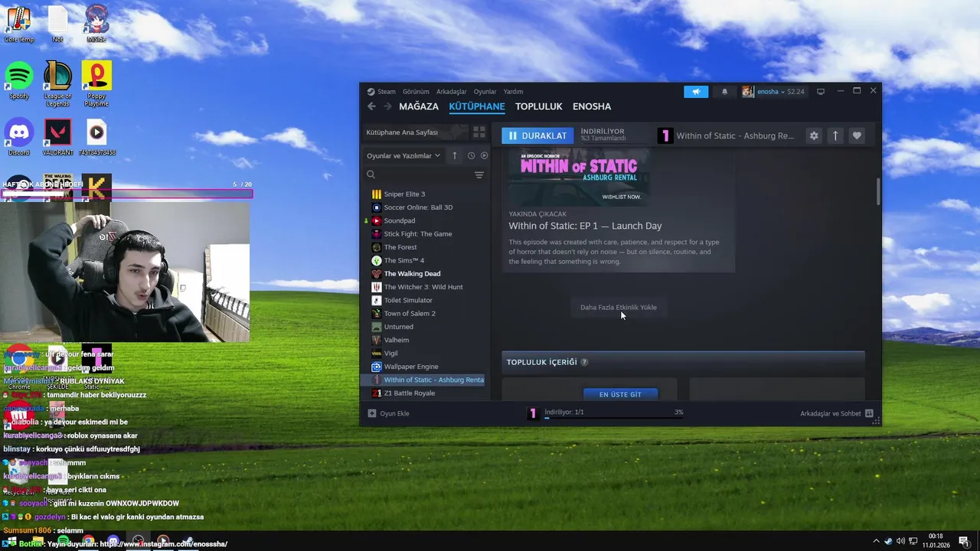Open Arkadaşlar ve Sohbet friends icon

(869, 413)
